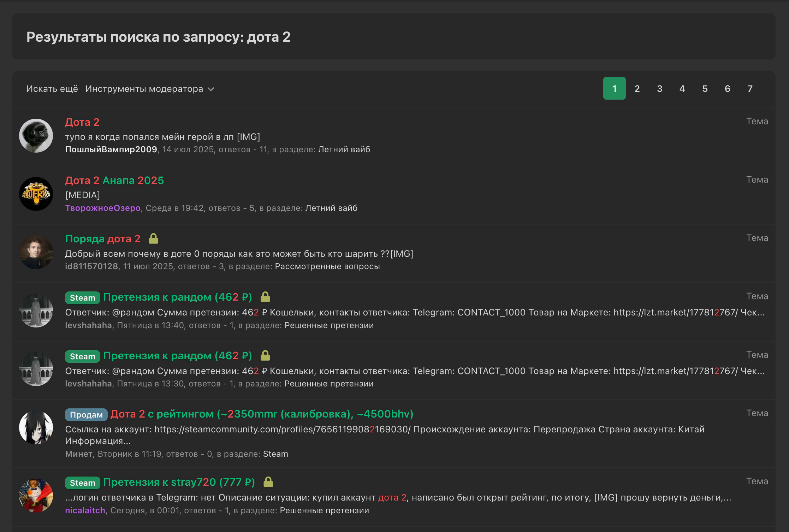
Task: Select the highlighted page 1 button
Action: click(x=614, y=89)
